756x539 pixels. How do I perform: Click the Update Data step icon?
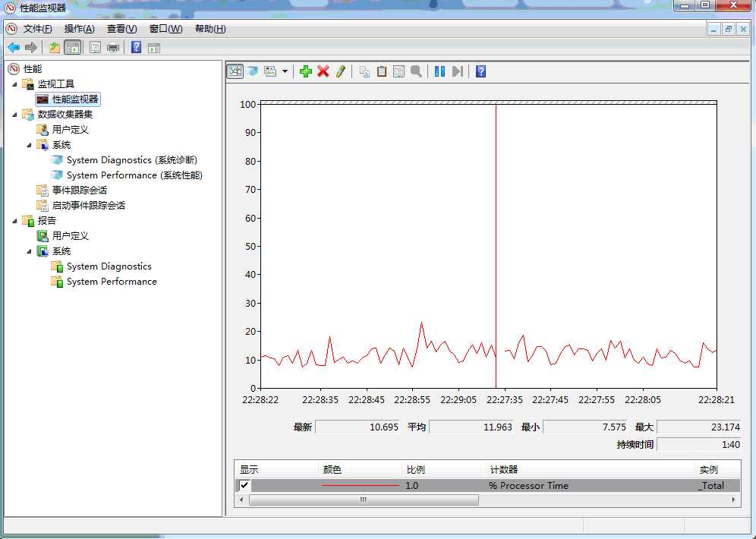click(458, 71)
